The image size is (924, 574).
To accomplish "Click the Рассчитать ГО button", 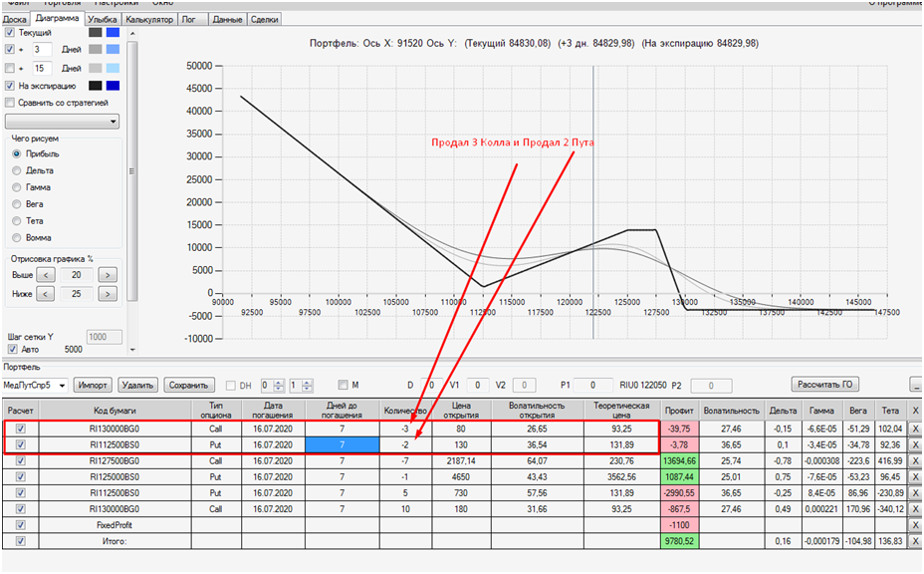I will click(x=825, y=385).
